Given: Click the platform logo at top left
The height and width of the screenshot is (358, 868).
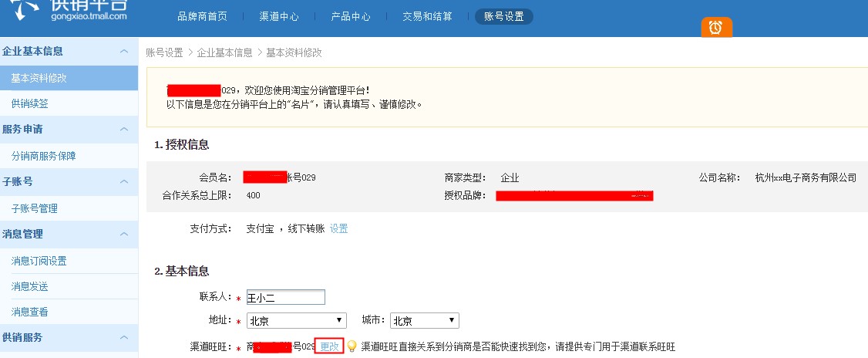Looking at the screenshot, I should pyautogui.click(x=66, y=8).
